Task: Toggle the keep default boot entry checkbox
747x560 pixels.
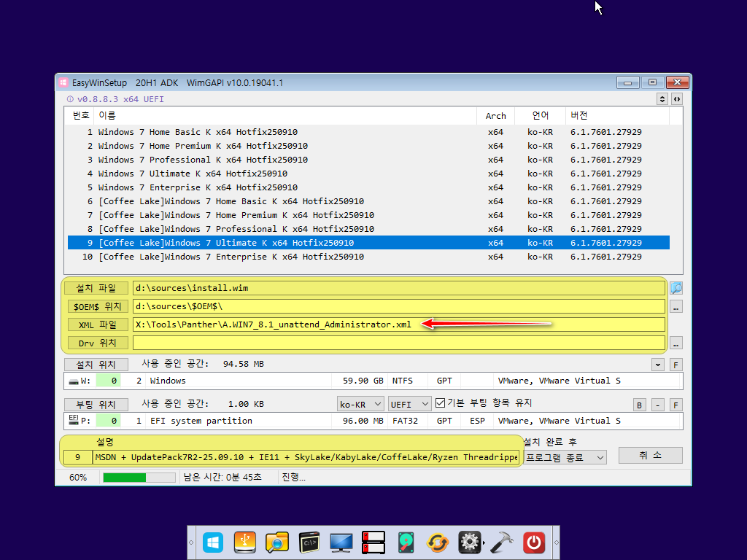Action: [440, 403]
